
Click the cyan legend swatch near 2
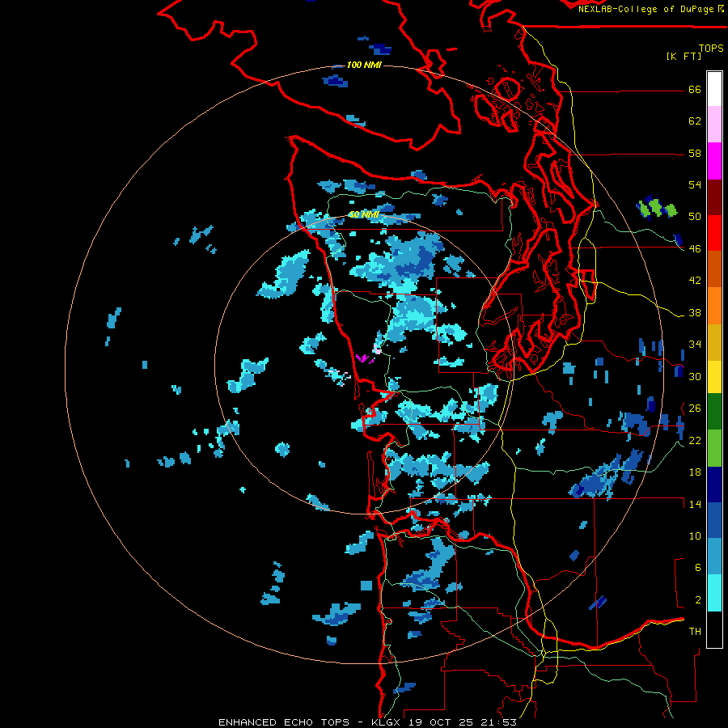point(714,593)
